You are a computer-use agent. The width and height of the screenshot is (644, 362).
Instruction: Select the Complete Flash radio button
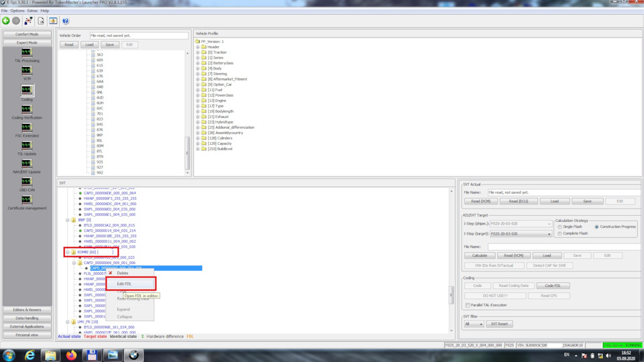coord(559,233)
